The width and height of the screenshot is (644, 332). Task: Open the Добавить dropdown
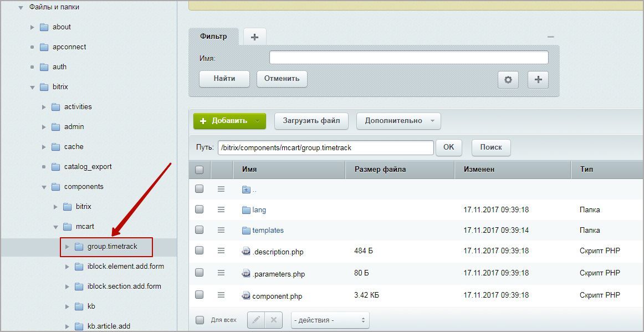coord(229,121)
